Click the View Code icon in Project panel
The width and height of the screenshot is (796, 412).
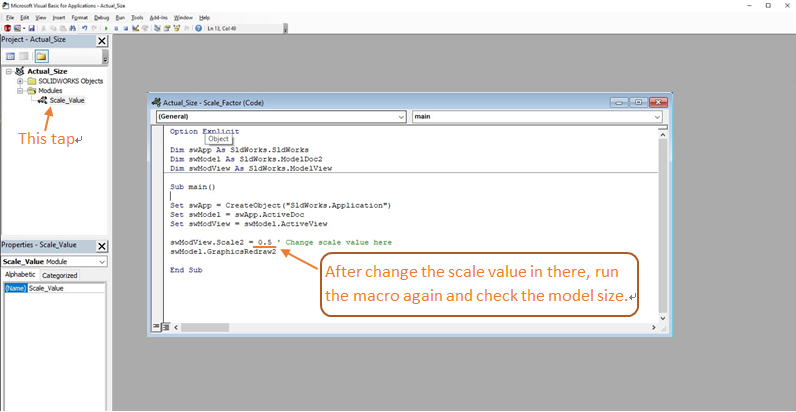(x=10, y=56)
